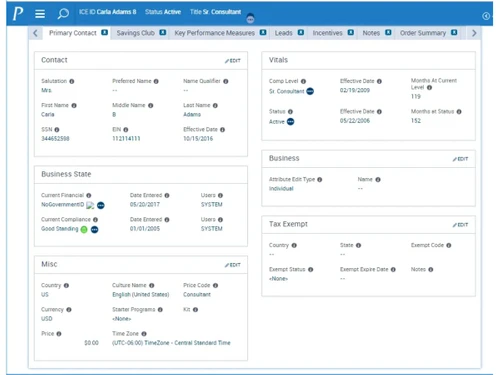Open the Order Summary tab
The image size is (500, 375).
(423, 33)
